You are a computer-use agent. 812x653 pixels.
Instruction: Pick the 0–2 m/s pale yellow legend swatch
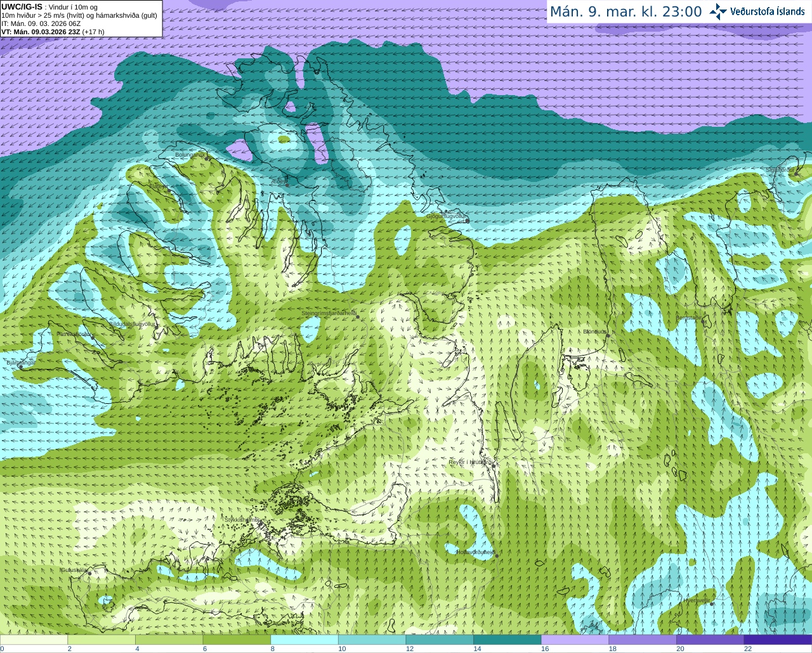[x=34, y=640]
